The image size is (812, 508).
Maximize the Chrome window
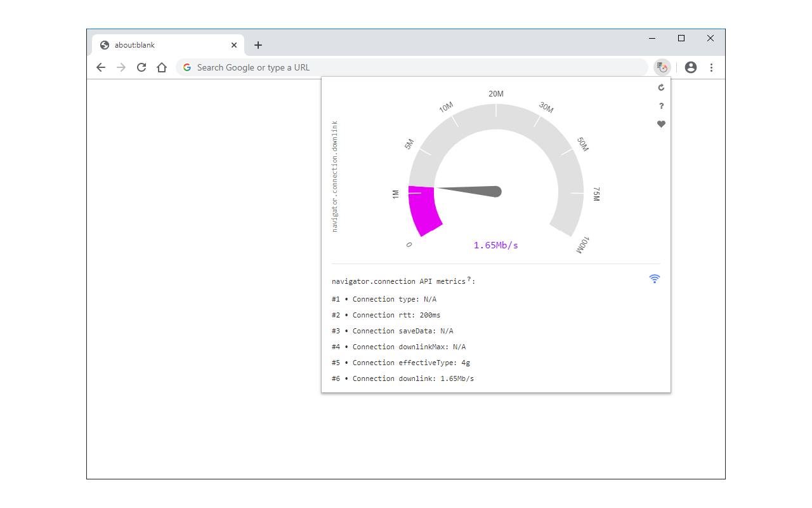[681, 38]
